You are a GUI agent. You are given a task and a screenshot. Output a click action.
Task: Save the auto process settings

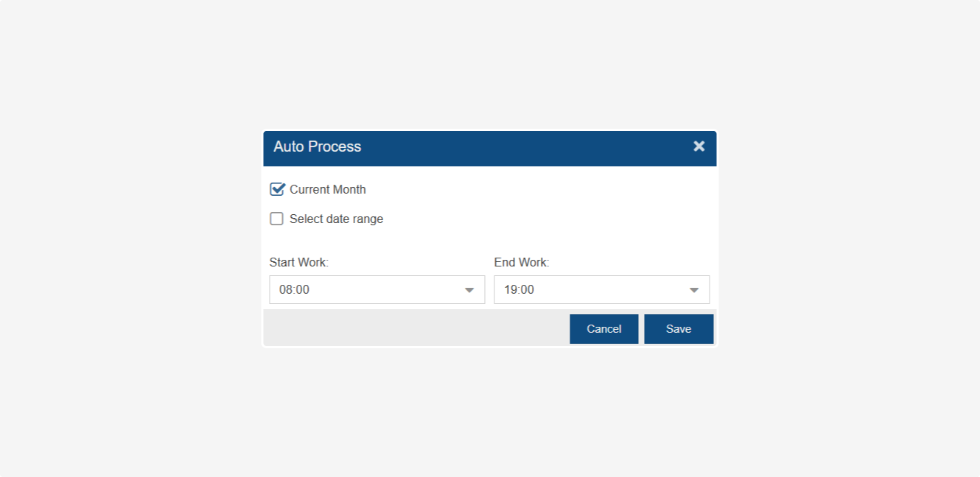click(678, 329)
